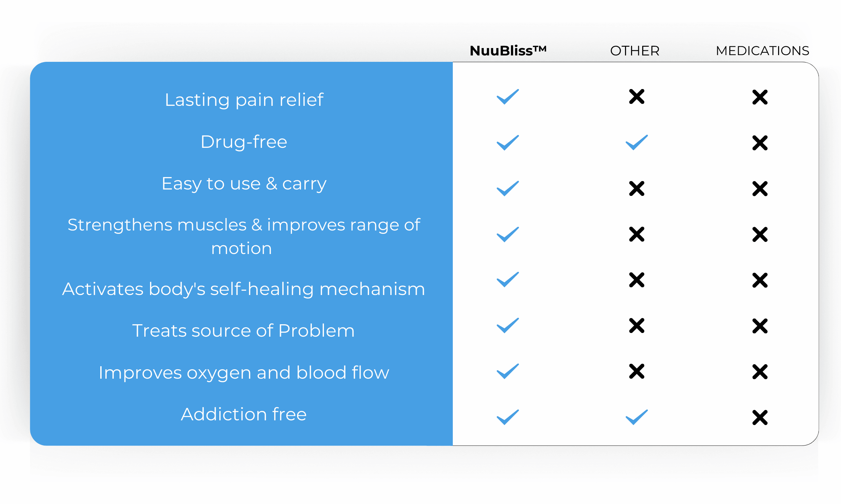Click the Drug-free feature label
The width and height of the screenshot is (841, 504).
click(244, 141)
